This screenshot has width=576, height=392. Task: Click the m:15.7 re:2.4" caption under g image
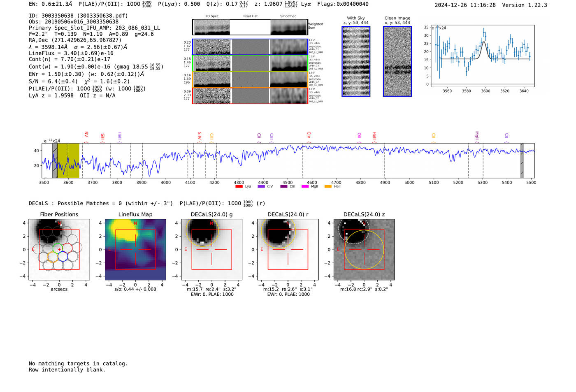[212, 289]
